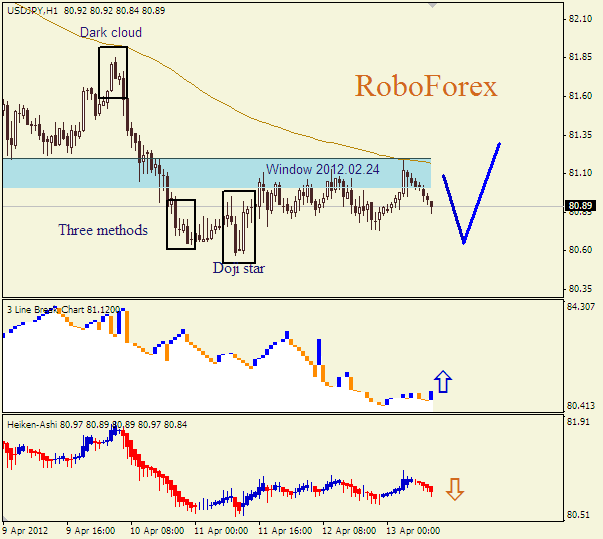
Task: Click the '9 Apr 2012' date on time axis
Action: point(25,530)
